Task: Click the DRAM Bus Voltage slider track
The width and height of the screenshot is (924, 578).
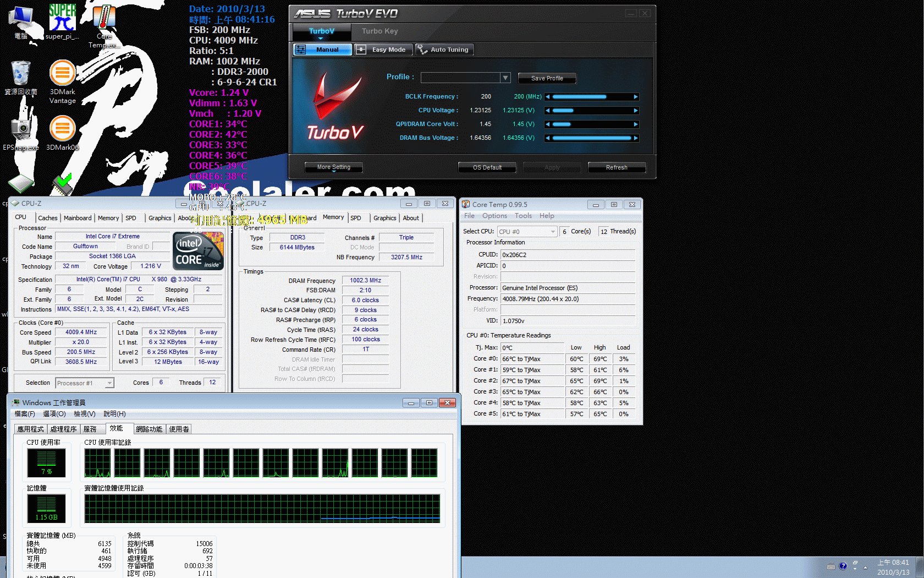Action: click(x=592, y=138)
